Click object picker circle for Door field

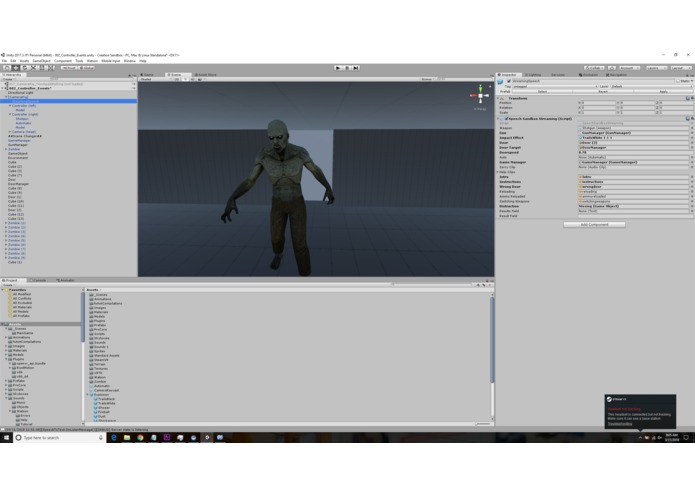[691, 143]
